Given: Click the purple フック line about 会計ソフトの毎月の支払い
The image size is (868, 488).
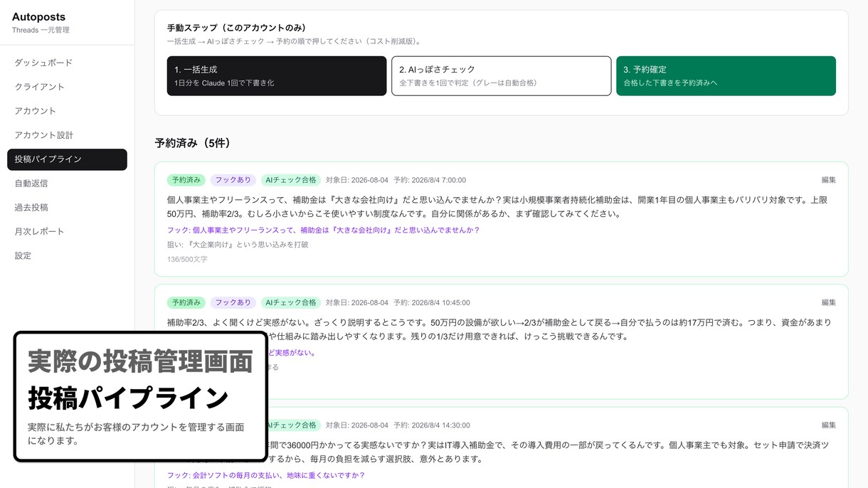Looking at the screenshot, I should [x=266, y=475].
